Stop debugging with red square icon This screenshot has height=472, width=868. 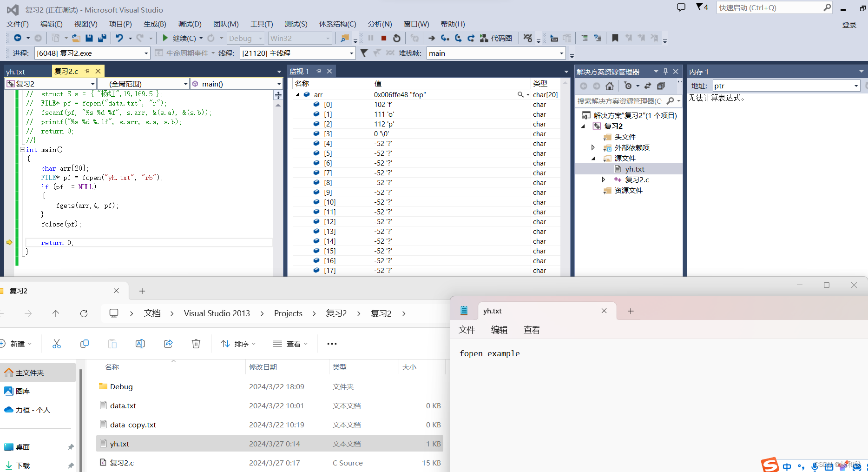coord(384,38)
